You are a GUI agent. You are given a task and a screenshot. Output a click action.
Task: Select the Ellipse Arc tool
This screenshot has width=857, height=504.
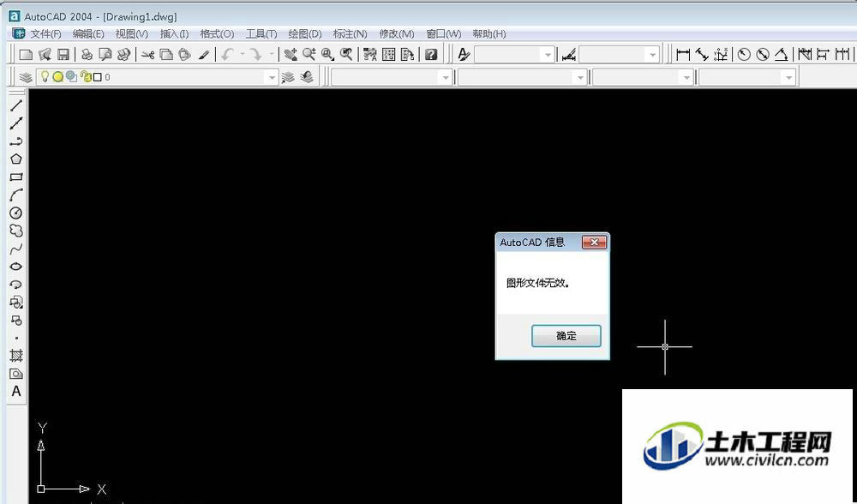point(15,285)
